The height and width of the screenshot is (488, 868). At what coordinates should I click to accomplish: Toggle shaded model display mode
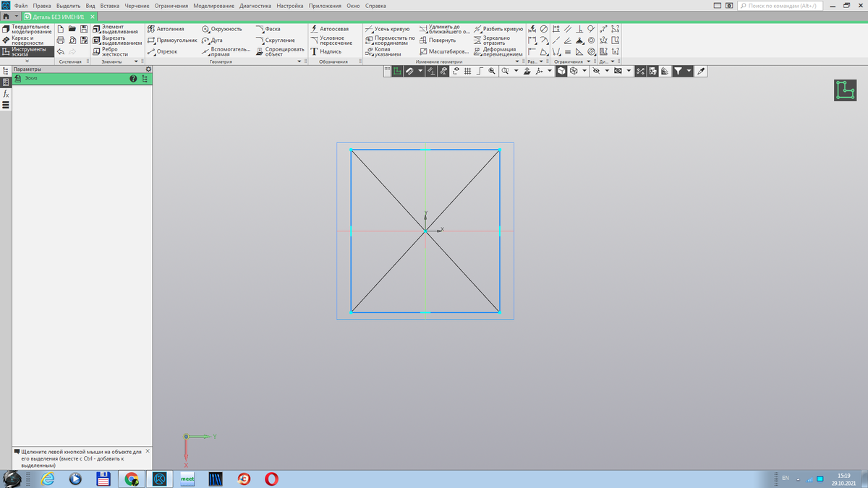[x=561, y=72]
